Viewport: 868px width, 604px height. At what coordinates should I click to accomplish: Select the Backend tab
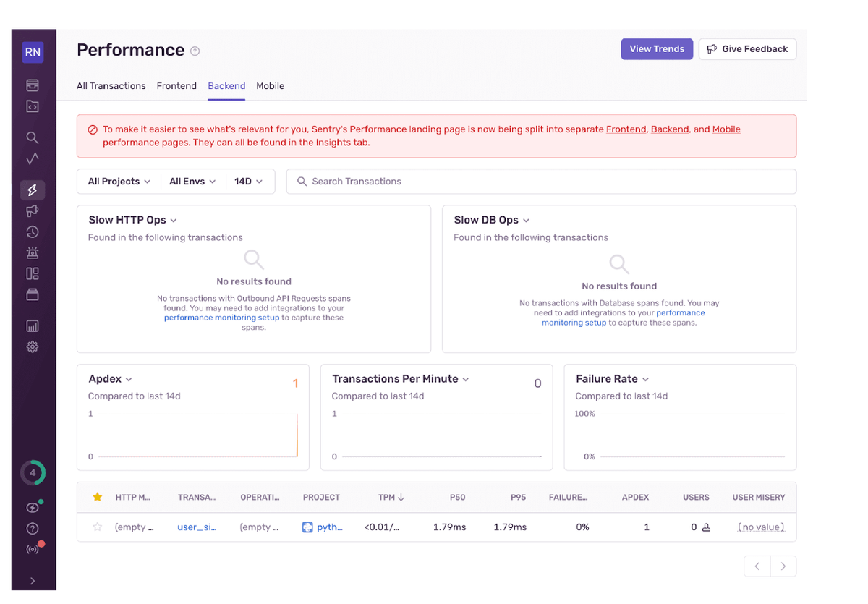tap(226, 85)
